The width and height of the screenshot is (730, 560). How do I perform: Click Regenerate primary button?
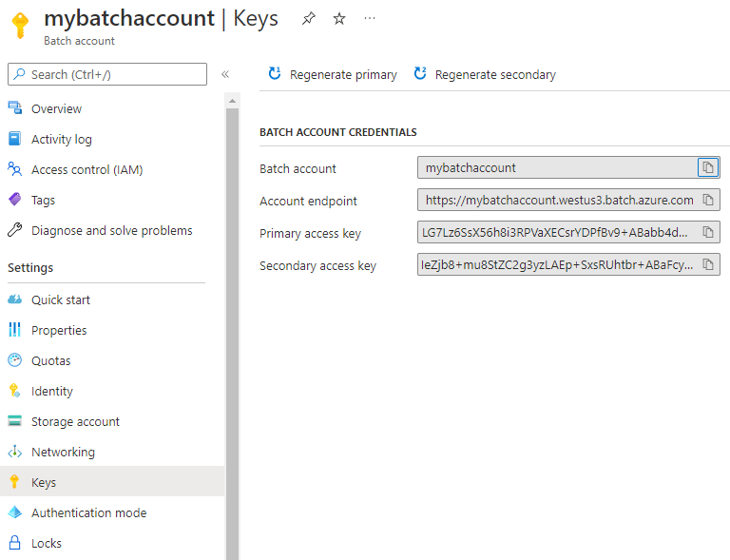(x=333, y=74)
